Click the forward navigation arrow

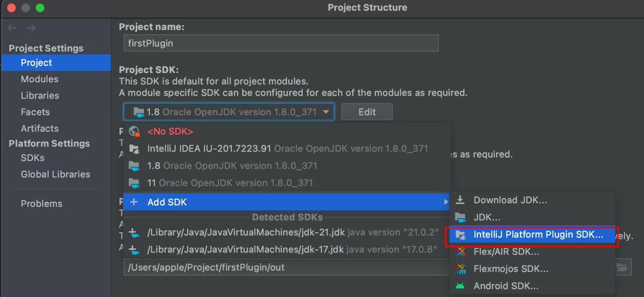pyautogui.click(x=30, y=28)
